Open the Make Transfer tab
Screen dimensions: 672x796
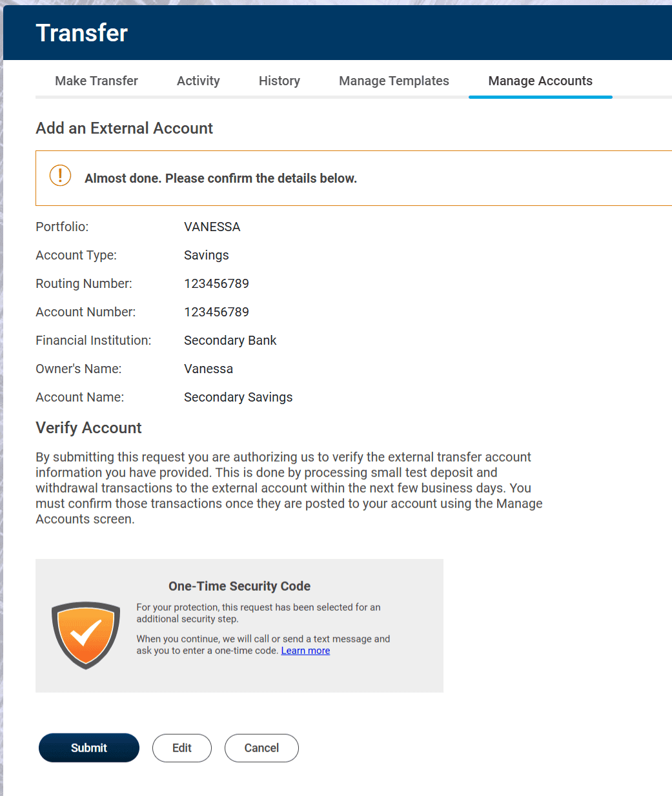coord(96,81)
